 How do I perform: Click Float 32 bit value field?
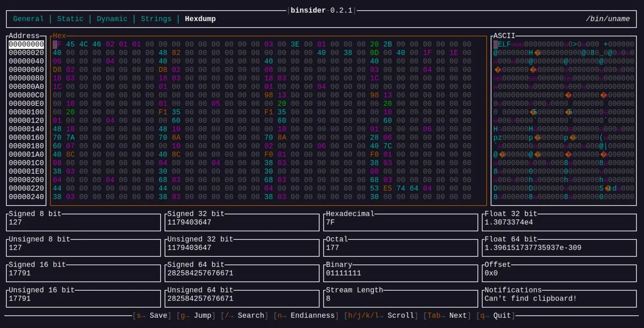pos(559,222)
